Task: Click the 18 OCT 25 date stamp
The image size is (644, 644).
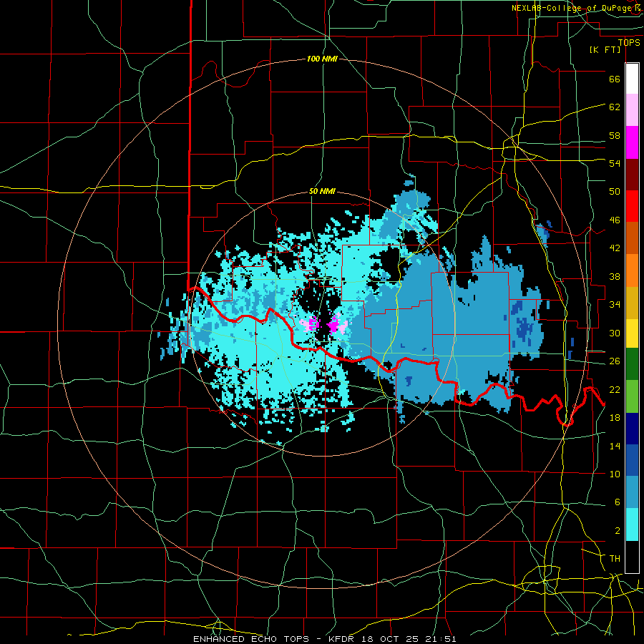Action: coord(389,639)
